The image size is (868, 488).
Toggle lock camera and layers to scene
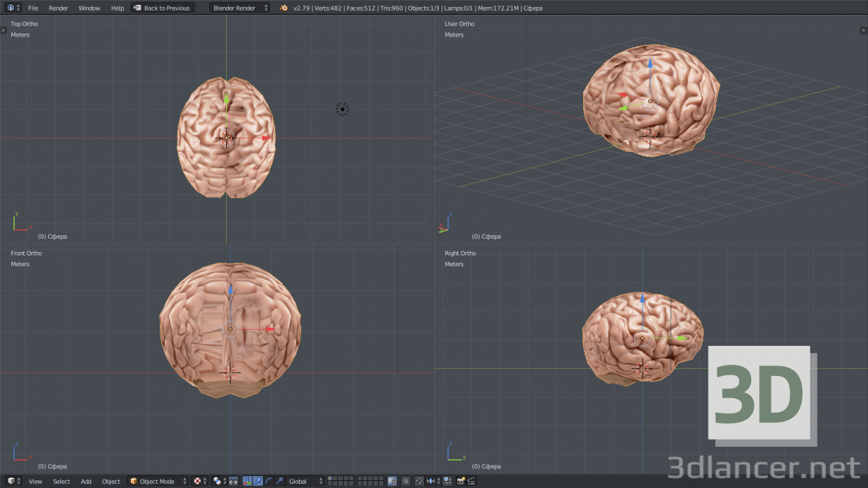tap(391, 482)
